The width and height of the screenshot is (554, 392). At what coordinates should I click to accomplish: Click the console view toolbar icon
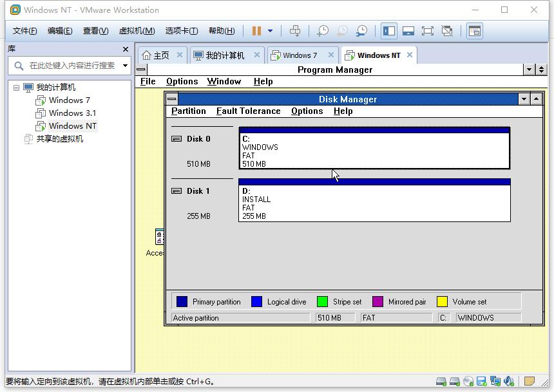[x=475, y=31]
